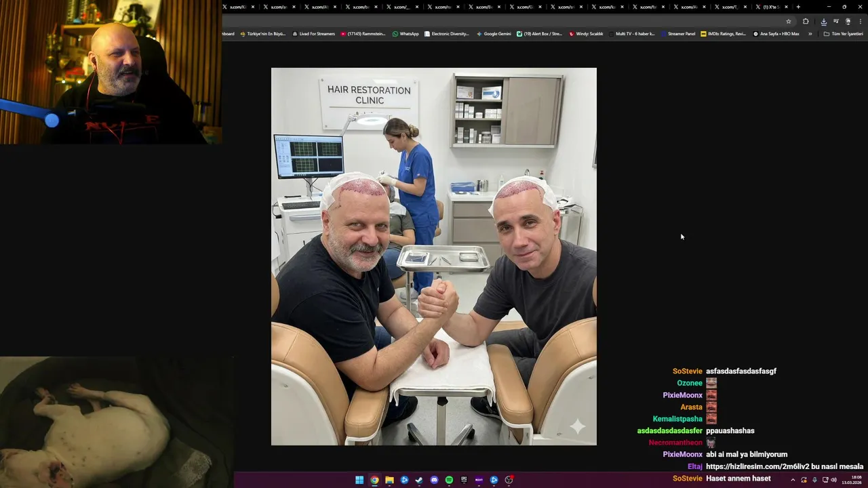
Task: Open the Chrome profile avatar
Action: pyautogui.click(x=848, y=21)
